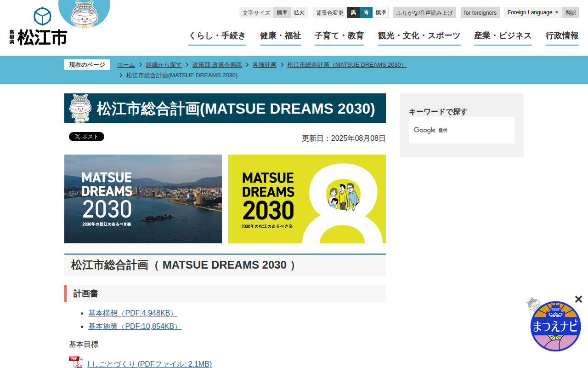Viewport: 588px width, 368px height.
Task: Click the 基本目標 text
Action: tap(84, 344)
